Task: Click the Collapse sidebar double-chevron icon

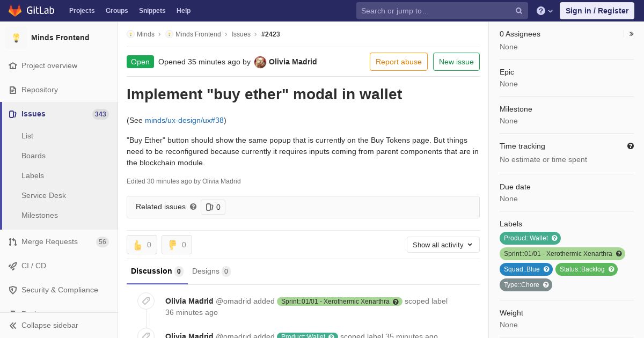Action: (x=13, y=325)
